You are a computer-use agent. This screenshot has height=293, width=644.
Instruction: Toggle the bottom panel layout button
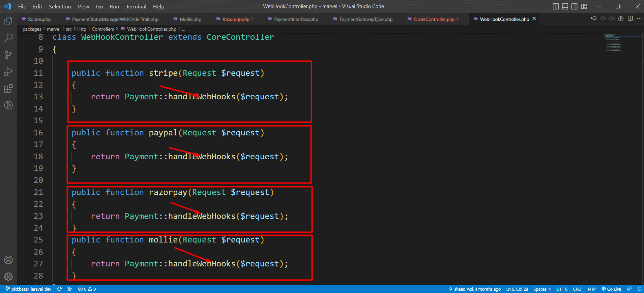tap(565, 6)
